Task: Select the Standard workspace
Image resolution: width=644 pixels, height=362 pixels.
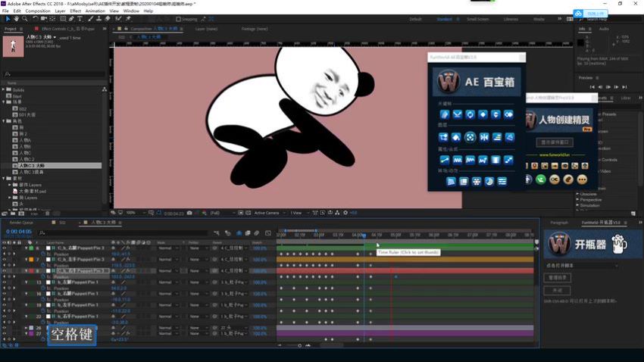Action: [445, 19]
